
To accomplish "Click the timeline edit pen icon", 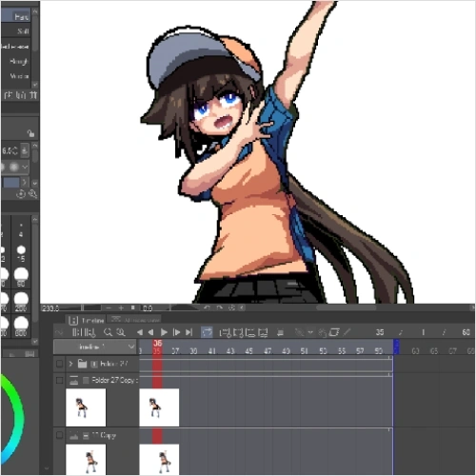I will tap(347, 332).
